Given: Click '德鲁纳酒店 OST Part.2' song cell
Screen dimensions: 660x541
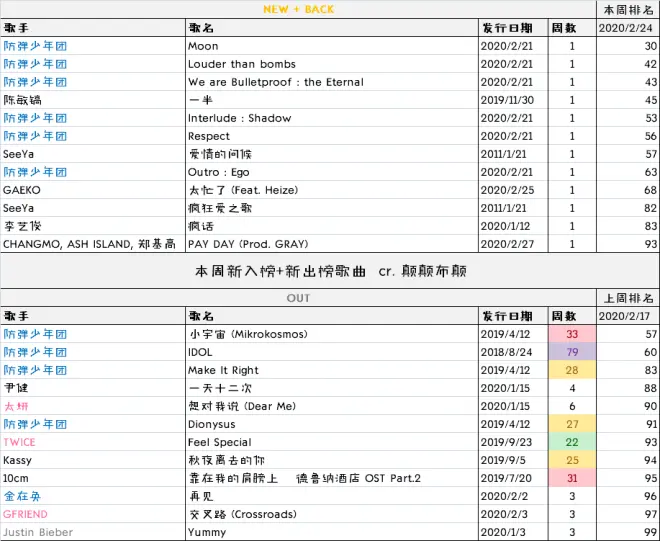Looking at the screenshot, I should point(332,478).
